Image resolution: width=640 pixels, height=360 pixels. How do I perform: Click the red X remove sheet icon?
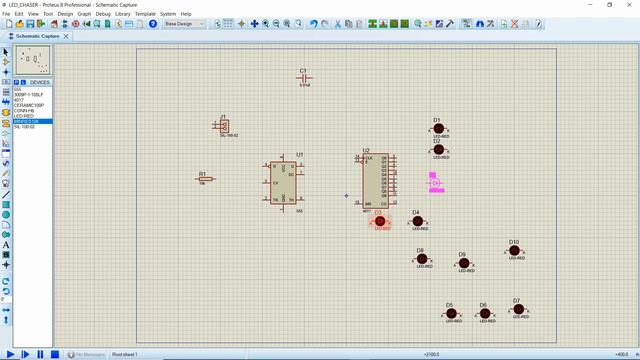[x=515, y=24]
